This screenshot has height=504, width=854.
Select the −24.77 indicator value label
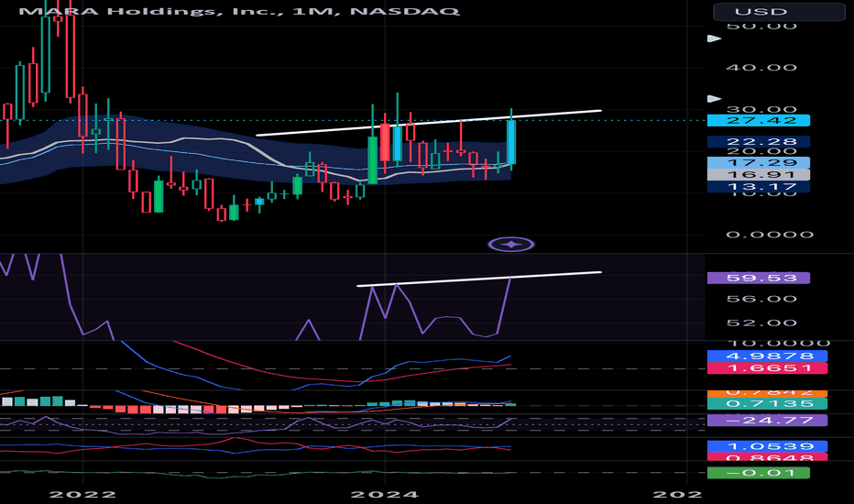coord(767,420)
